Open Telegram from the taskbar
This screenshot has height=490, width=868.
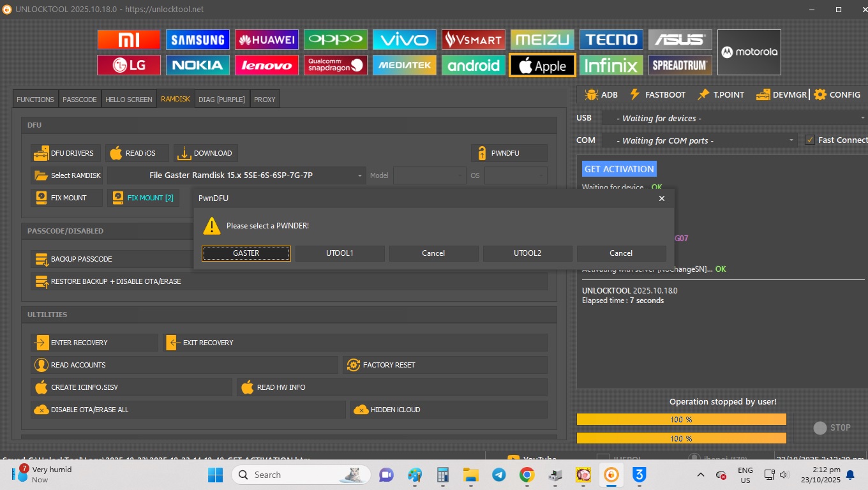pyautogui.click(x=498, y=475)
